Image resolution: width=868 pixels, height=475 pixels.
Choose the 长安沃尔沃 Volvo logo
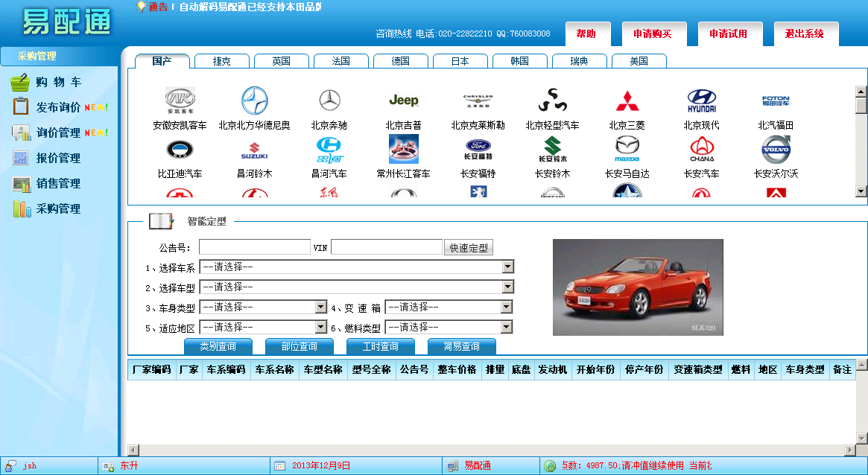point(776,150)
